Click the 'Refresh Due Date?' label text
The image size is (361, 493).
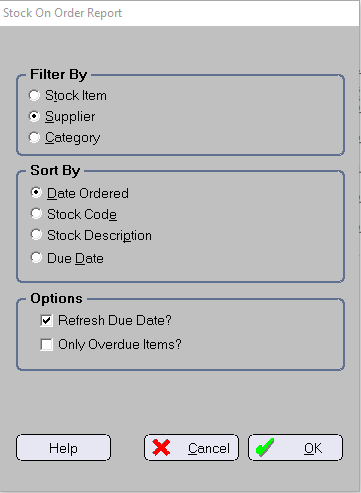[x=115, y=320]
